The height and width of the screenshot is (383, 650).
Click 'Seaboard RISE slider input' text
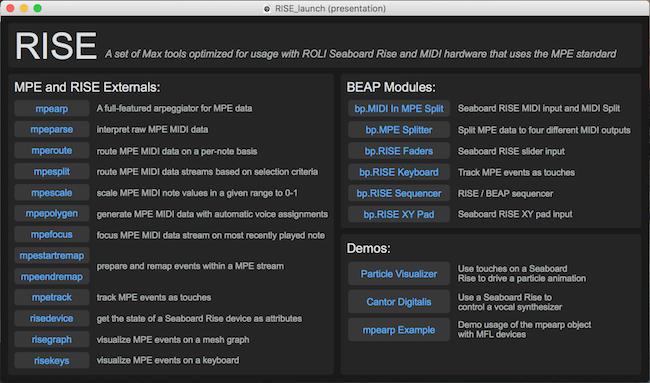[511, 151]
